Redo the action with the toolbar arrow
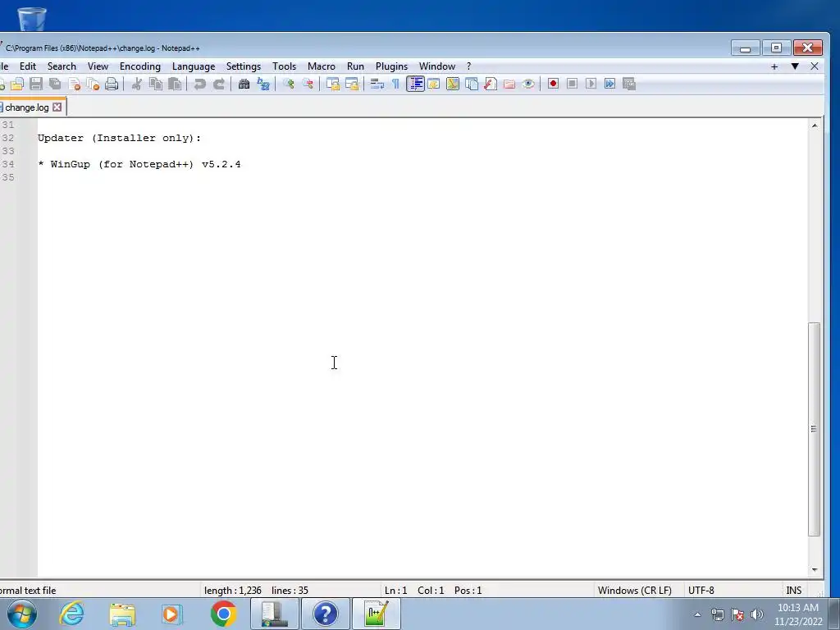840x630 pixels. pyautogui.click(x=219, y=84)
